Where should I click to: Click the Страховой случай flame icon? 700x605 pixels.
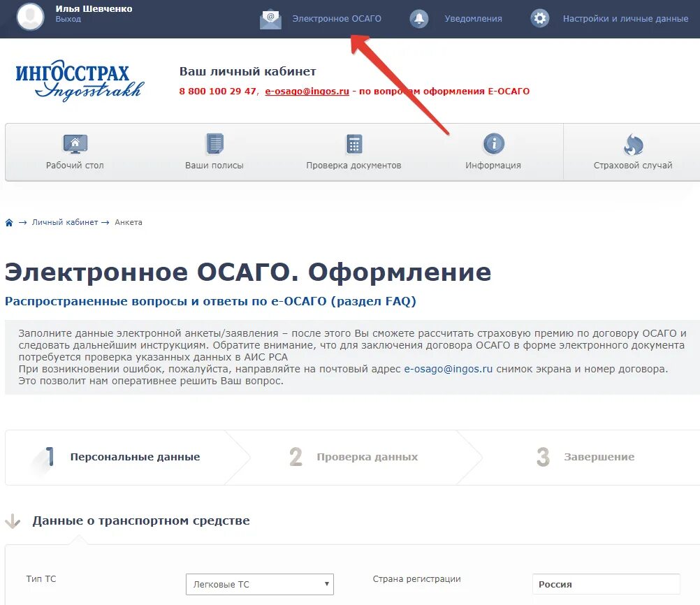[633, 144]
